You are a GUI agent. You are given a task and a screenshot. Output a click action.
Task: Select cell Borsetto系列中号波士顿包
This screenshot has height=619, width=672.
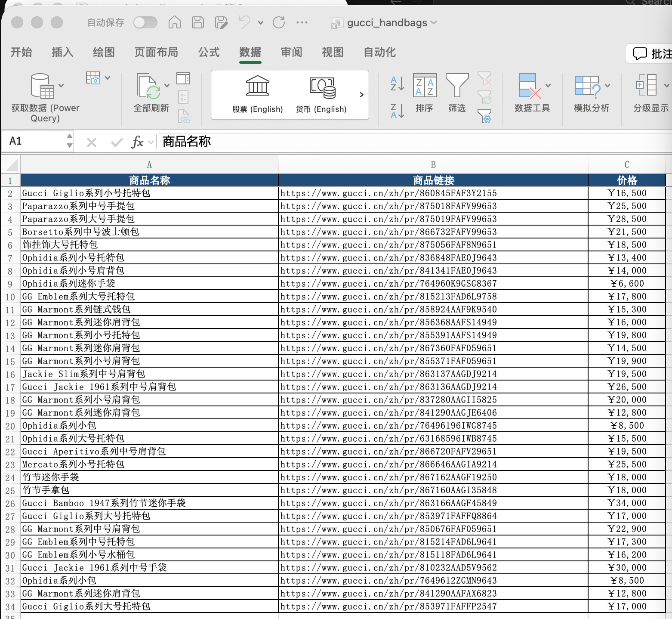pos(149,232)
